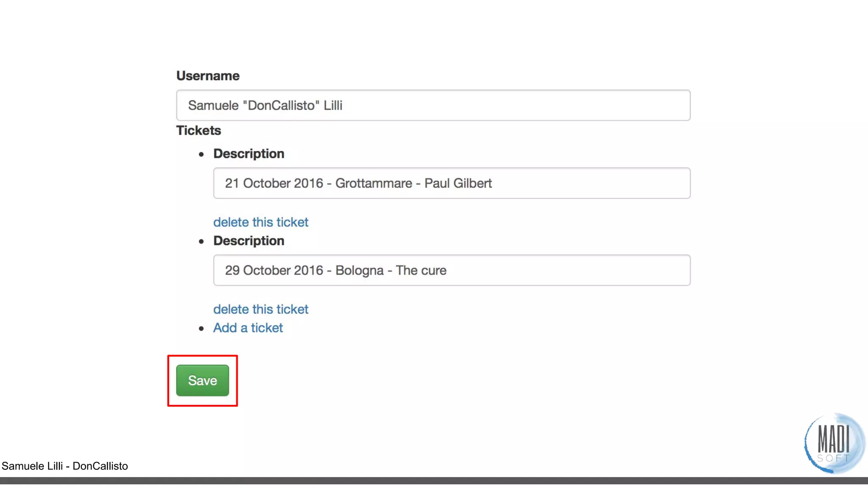
Task: Click the 'Add a ticket' link
Action: coord(248,328)
